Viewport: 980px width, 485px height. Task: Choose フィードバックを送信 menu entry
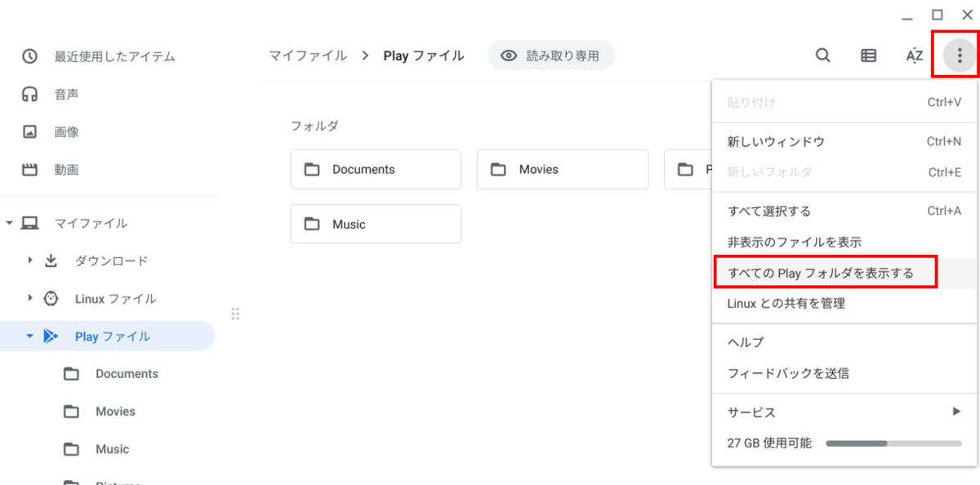[844, 373]
